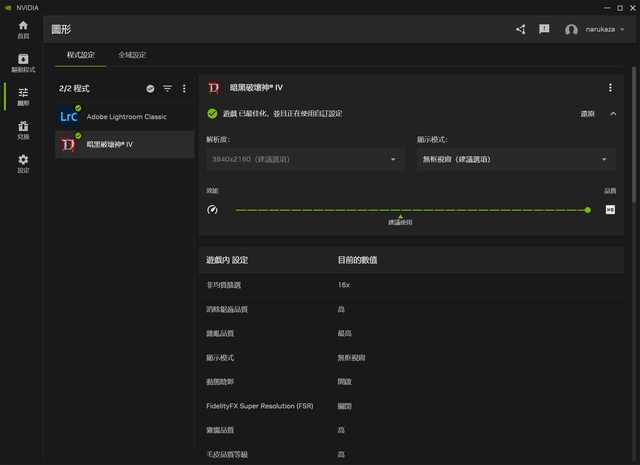Image resolution: width=640 pixels, height=465 pixels.
Task: Click the performance gauge icon beside slider
Action: click(x=212, y=210)
